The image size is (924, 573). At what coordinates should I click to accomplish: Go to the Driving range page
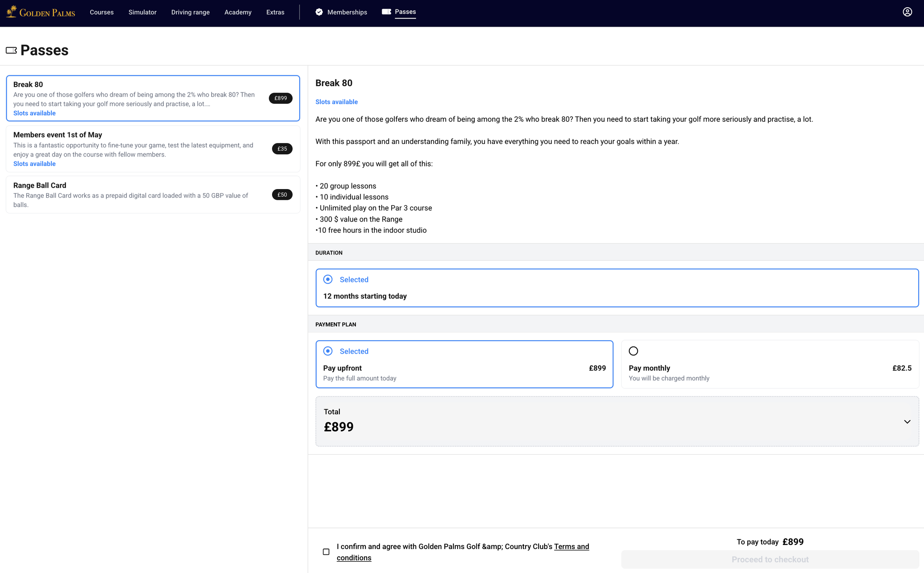[190, 12]
